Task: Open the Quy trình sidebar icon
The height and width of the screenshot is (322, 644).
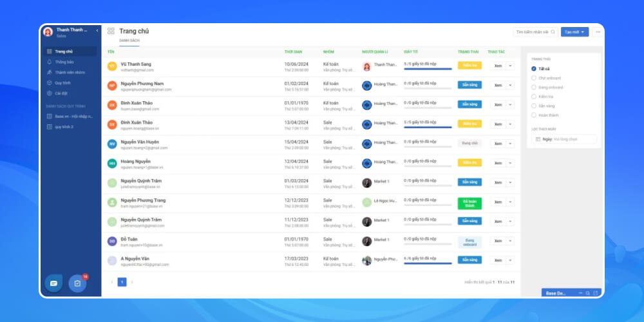Action: [50, 83]
